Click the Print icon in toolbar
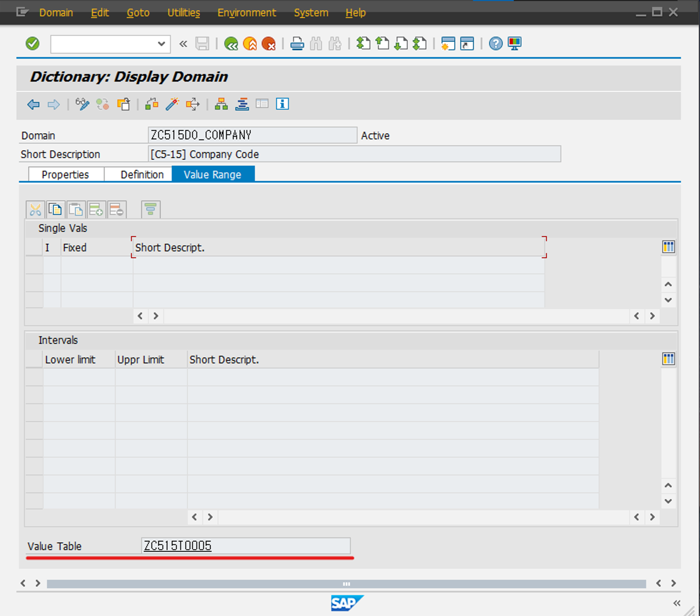This screenshot has height=616, width=700. pos(297,44)
